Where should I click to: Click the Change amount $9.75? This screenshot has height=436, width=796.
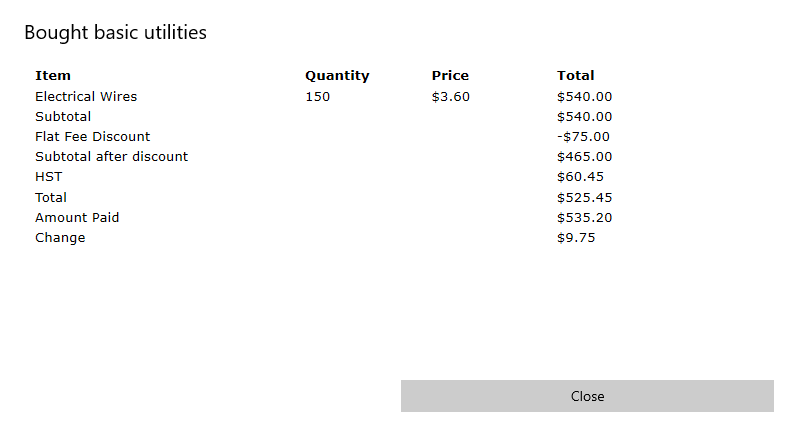(x=576, y=238)
